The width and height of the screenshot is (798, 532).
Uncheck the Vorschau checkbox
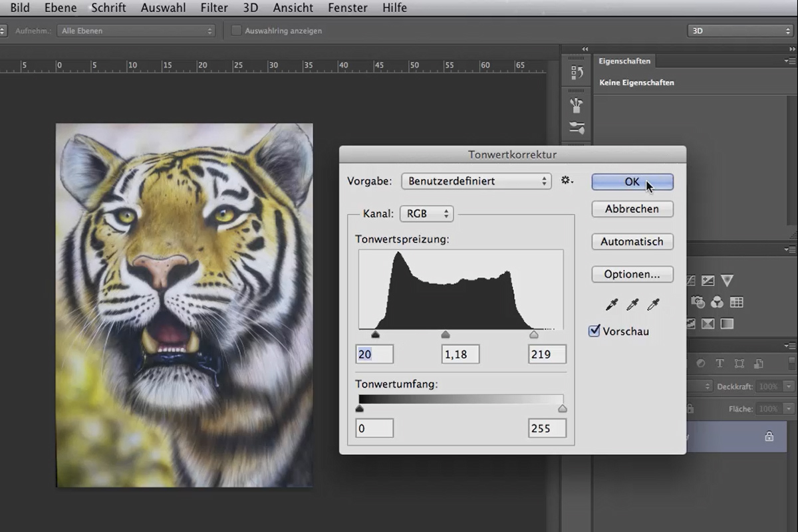tap(595, 331)
